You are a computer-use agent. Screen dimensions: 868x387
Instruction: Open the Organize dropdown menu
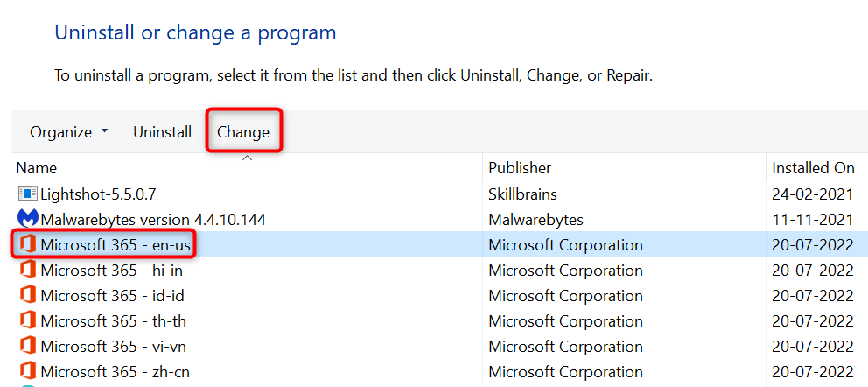(x=69, y=132)
